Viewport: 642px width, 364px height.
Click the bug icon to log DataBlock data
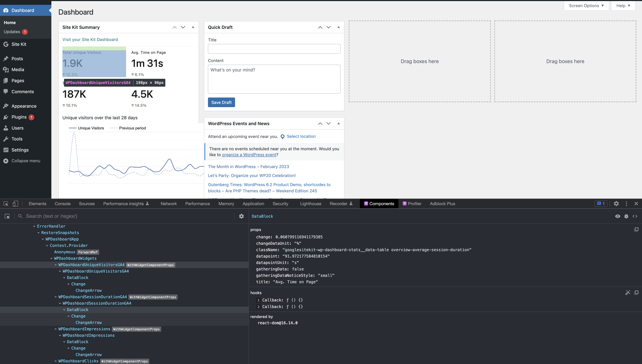[626, 216]
